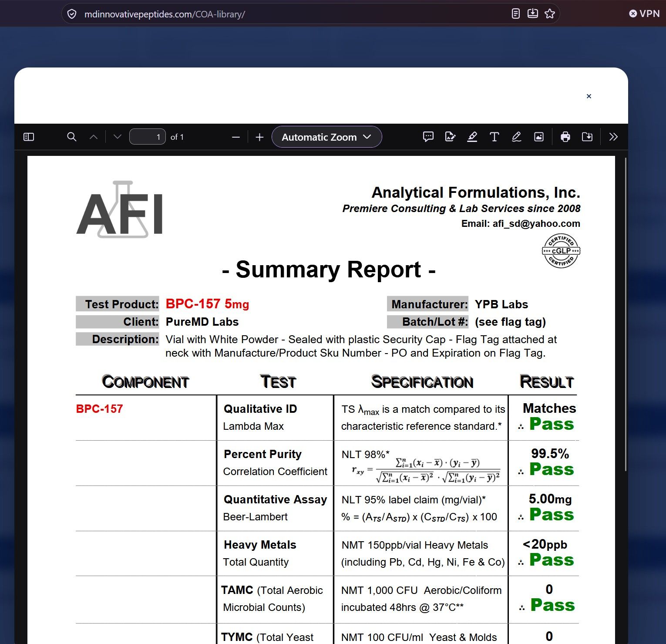Viewport: 666px width, 644px height.
Task: Go to the next PDF page
Action: click(118, 137)
